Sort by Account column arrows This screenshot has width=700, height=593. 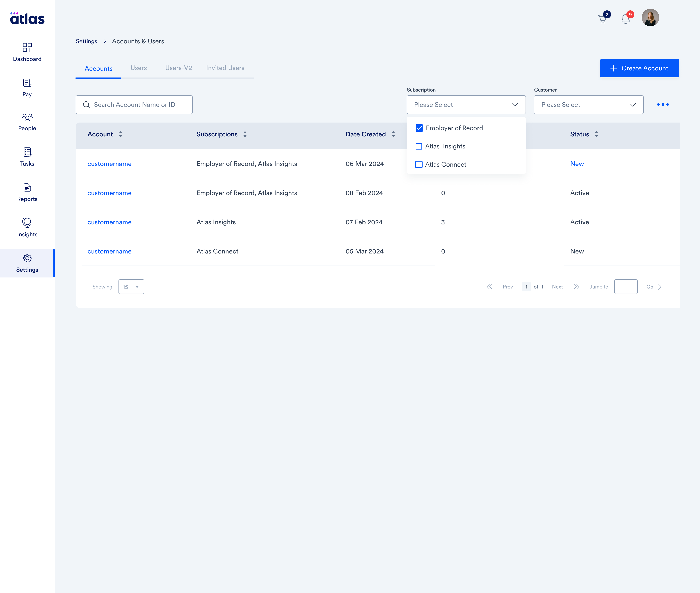point(121,134)
